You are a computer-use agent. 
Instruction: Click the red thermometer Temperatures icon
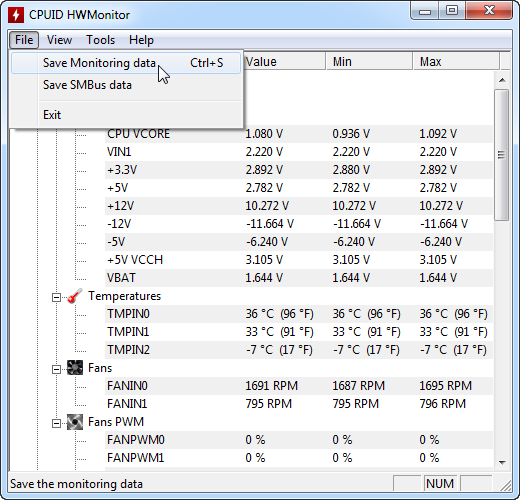[x=75, y=296]
